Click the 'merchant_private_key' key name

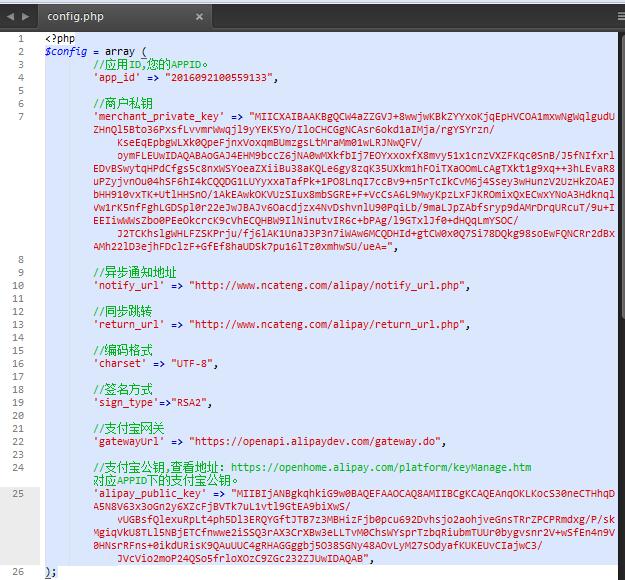click(158, 117)
